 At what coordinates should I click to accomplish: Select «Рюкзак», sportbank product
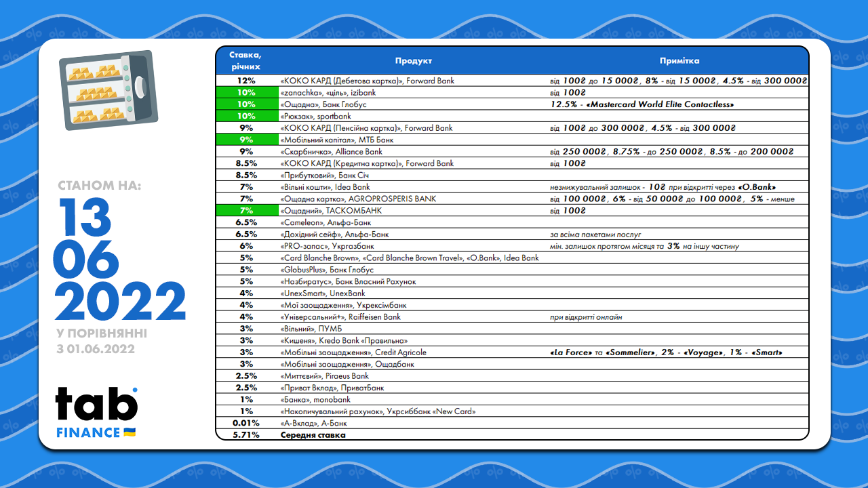point(315,117)
